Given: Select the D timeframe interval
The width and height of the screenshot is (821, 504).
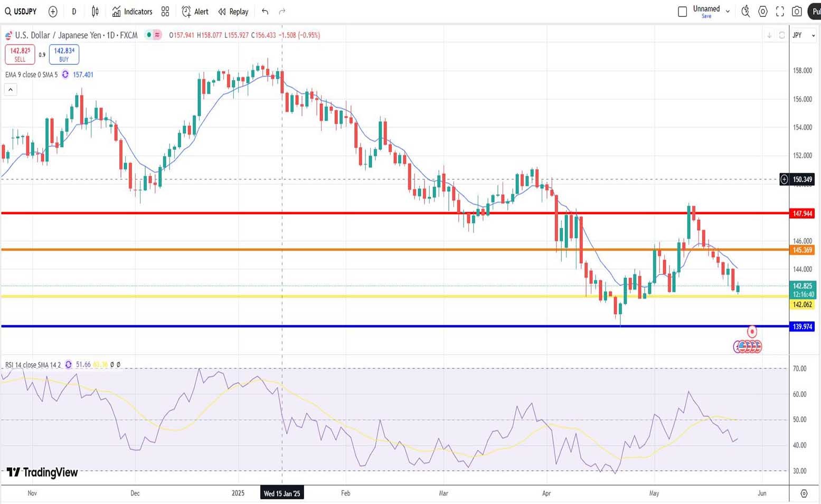Looking at the screenshot, I should coord(74,12).
